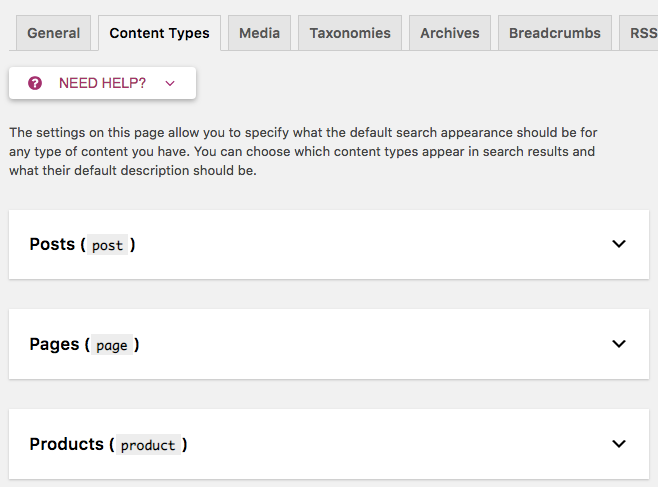Expand the Posts section chevron
Screen dimensions: 658x487
pyautogui.click(x=619, y=244)
